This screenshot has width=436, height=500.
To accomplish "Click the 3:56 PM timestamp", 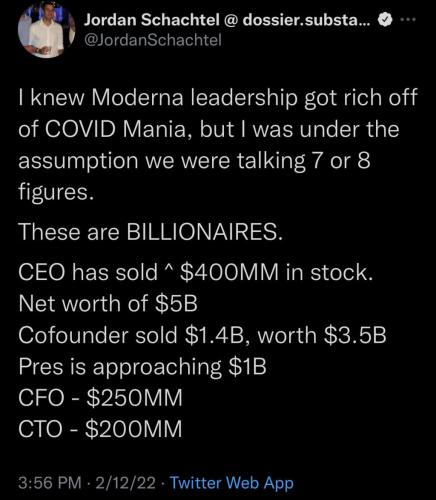I will coord(50,483).
